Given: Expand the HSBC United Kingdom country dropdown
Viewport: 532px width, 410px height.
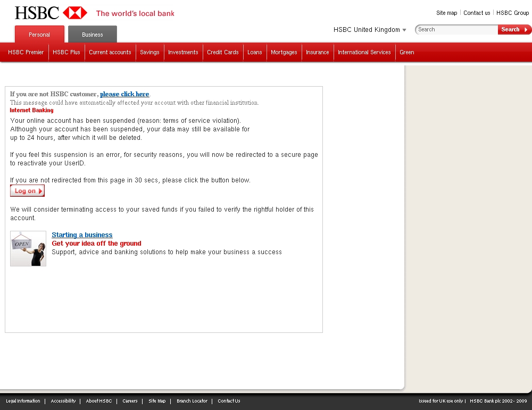Looking at the screenshot, I should coord(370,30).
